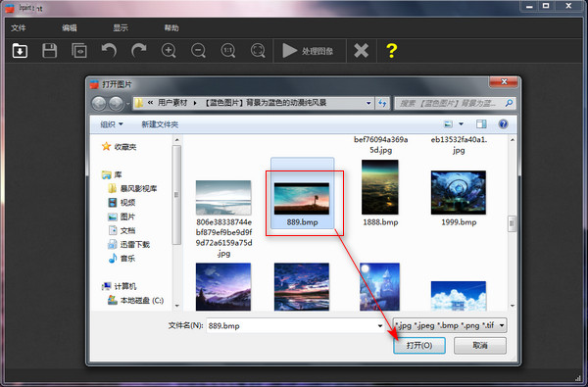Expand the file name history dropdown
Viewport: 588px width, 387px height.
(380, 325)
